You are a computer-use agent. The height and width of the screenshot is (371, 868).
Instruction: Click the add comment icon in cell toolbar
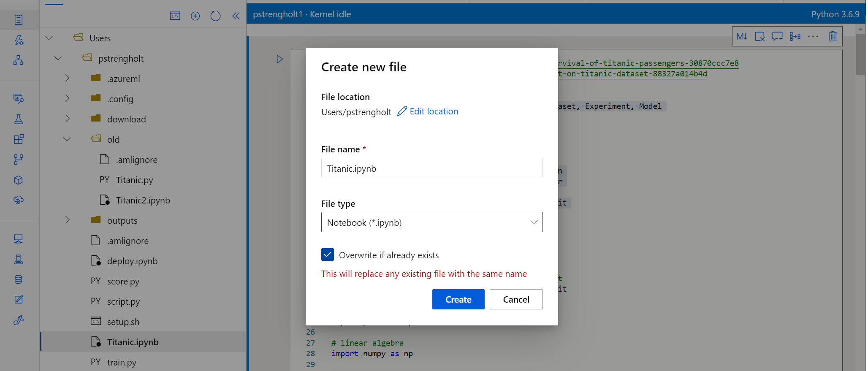(777, 36)
